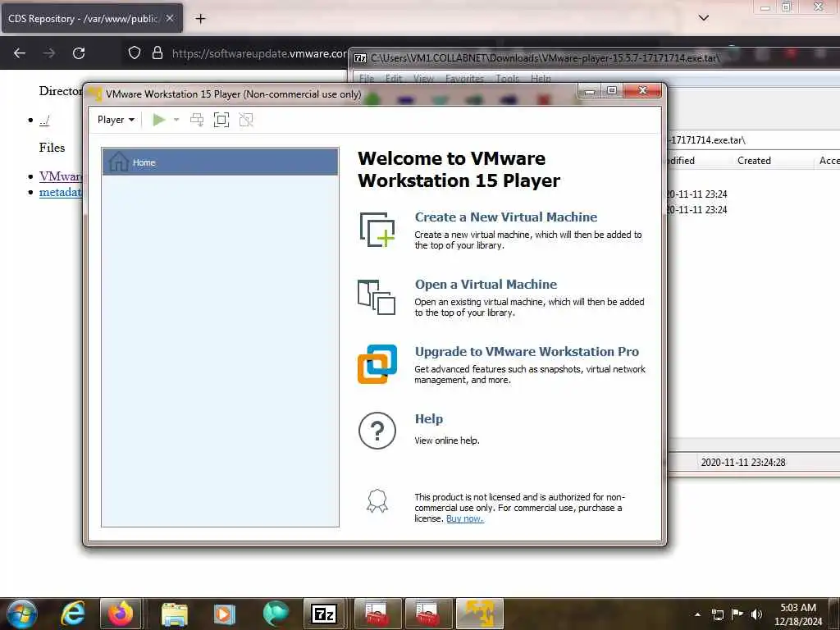This screenshot has height=630, width=840.
Task: Click the Action Center flag icon
Action: [737, 614]
